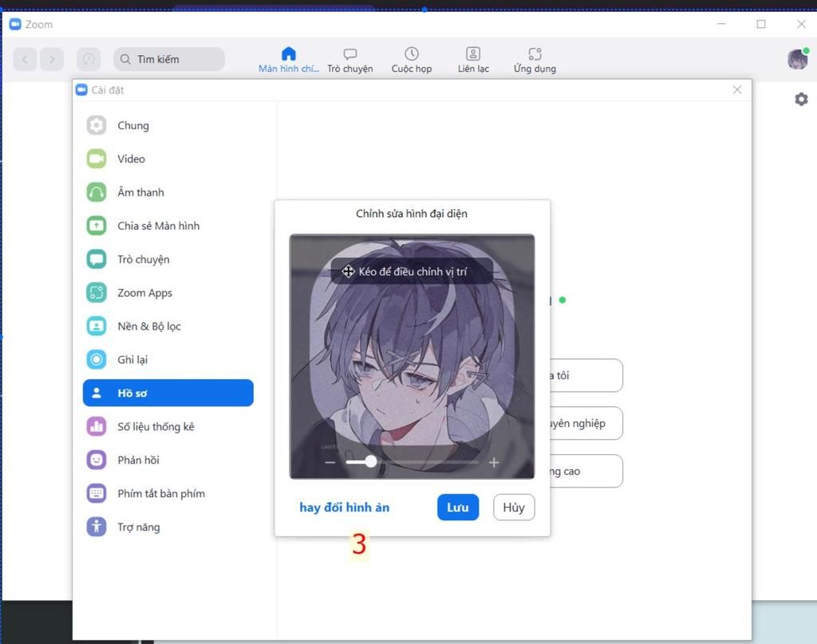Switch to Trò chuyện tab in top bar

pyautogui.click(x=350, y=60)
